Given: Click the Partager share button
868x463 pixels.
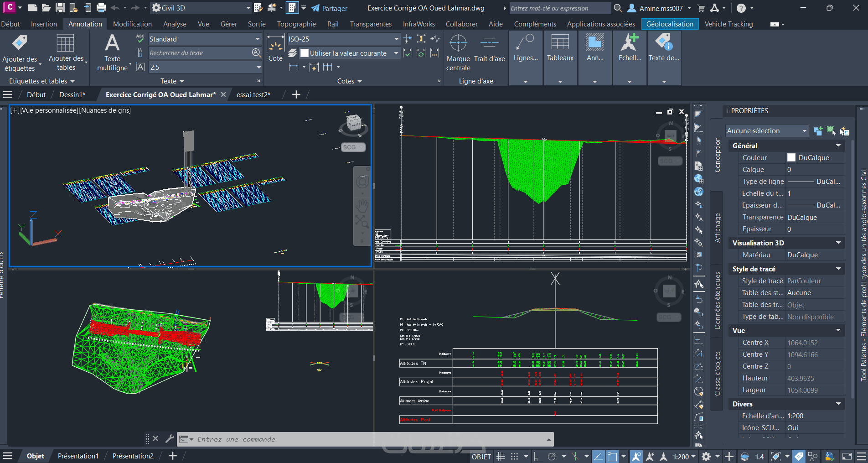Looking at the screenshot, I should 329,8.
